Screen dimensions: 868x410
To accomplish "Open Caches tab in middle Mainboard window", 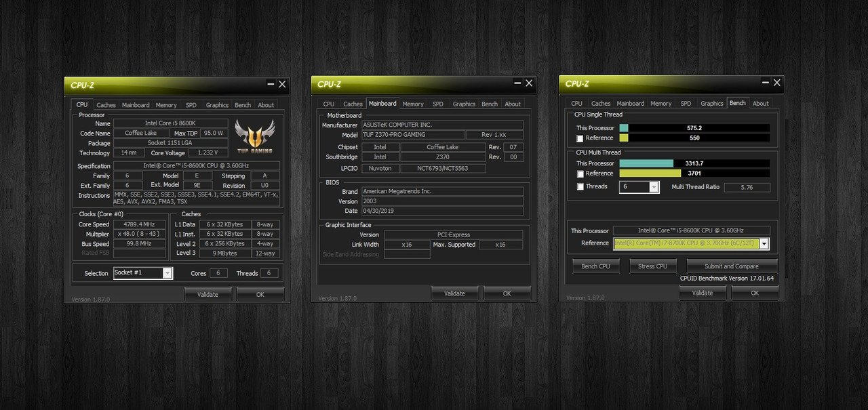I will pyautogui.click(x=353, y=104).
